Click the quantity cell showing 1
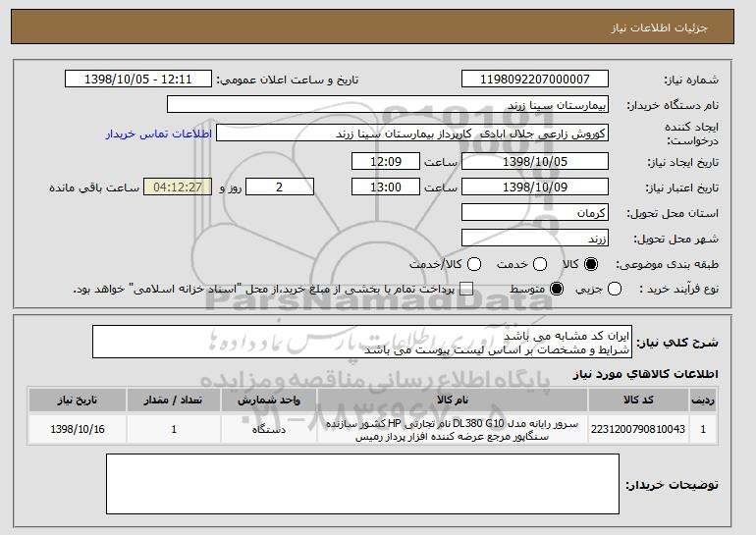756x535 pixels. 174,429
